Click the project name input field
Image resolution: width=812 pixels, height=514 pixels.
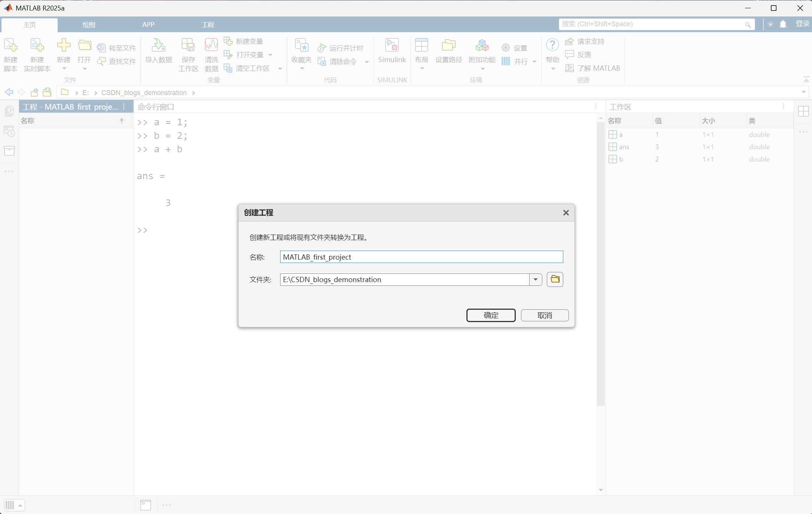421,257
